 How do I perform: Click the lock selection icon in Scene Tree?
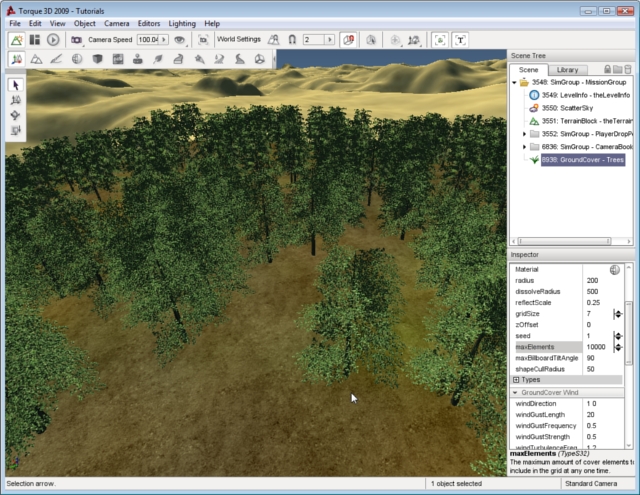click(606, 69)
